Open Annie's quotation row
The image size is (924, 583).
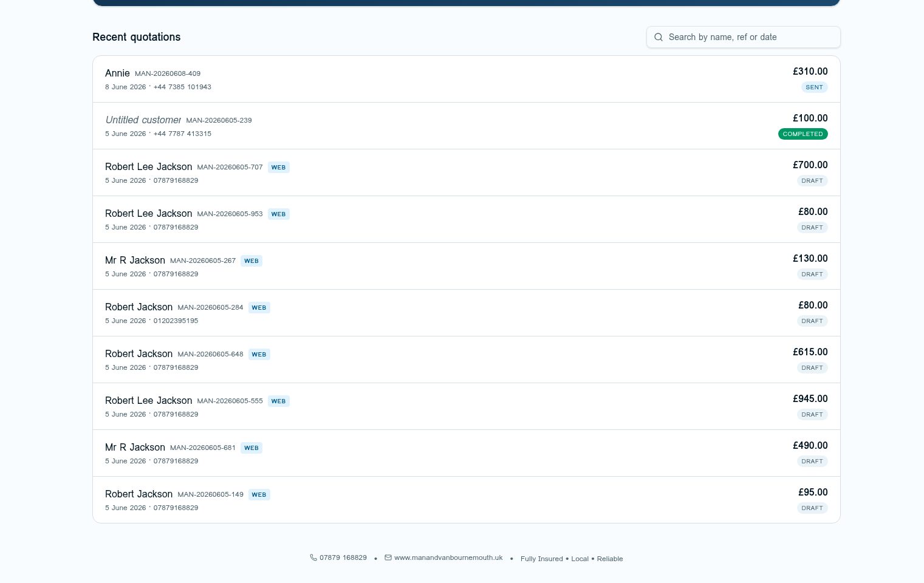[467, 79]
